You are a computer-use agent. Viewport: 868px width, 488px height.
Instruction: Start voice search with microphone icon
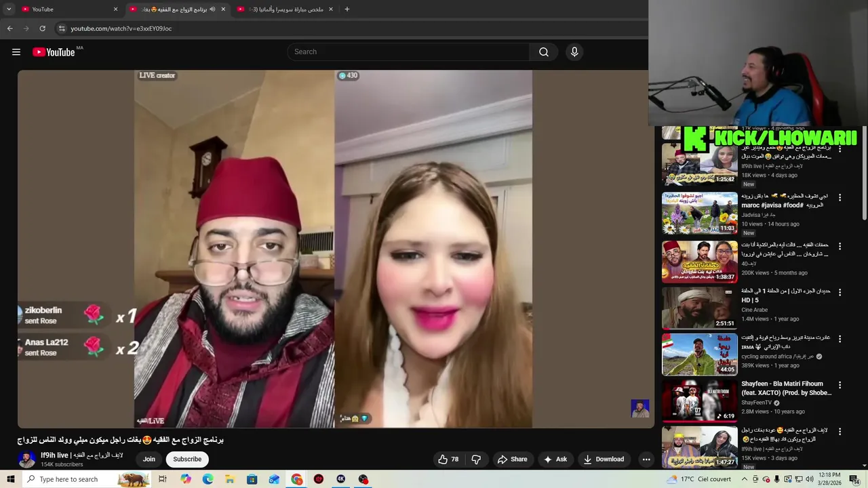point(574,52)
